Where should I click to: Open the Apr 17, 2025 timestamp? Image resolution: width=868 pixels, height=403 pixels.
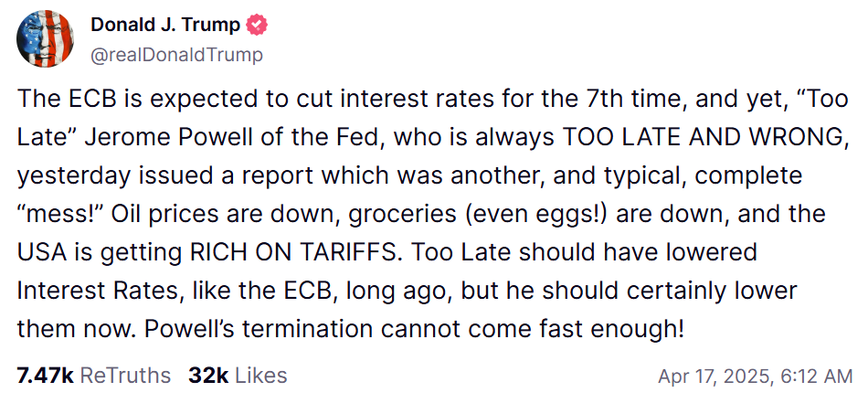pos(755,376)
